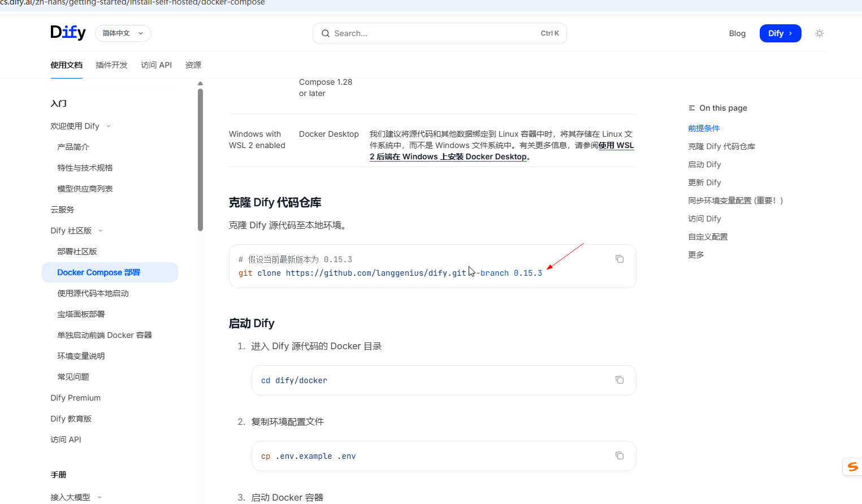Copy the cp .env.example .env command
The image size is (862, 504).
coord(620,455)
